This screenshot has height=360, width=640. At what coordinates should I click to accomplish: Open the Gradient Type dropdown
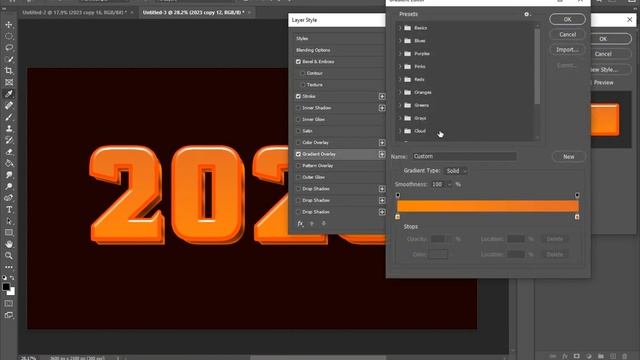point(456,171)
